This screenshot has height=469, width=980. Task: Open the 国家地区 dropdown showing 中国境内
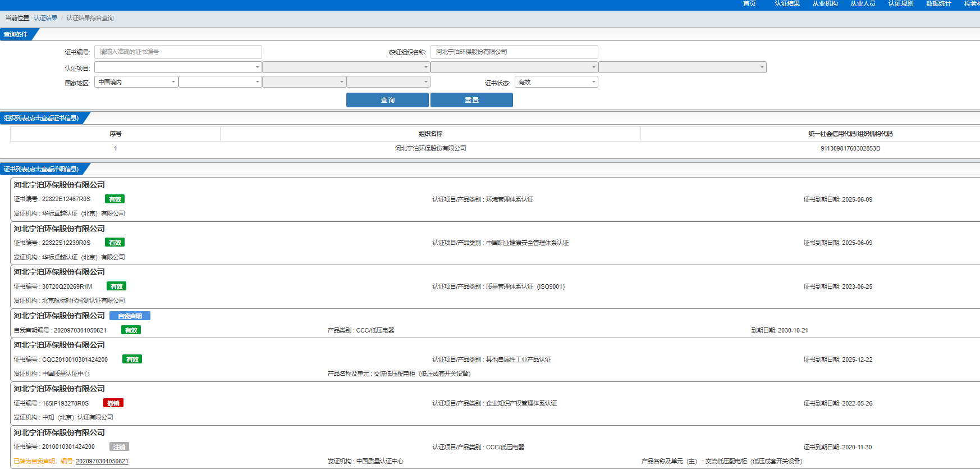click(136, 82)
